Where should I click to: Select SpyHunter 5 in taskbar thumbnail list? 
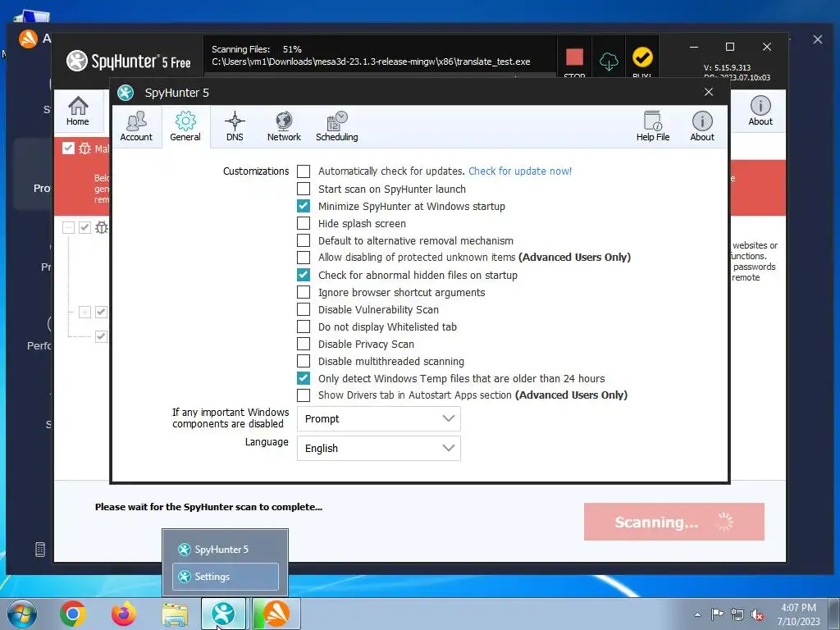coord(225,549)
